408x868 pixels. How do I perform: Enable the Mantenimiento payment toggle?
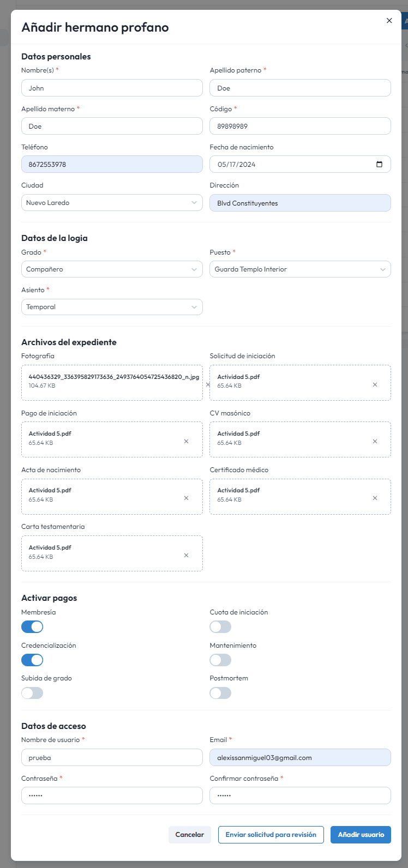click(x=220, y=660)
